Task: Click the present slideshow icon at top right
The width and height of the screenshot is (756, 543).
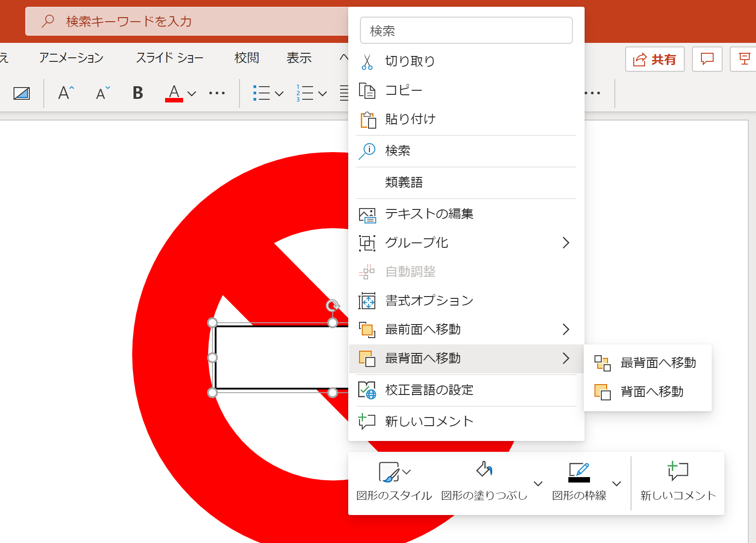Action: (744, 59)
